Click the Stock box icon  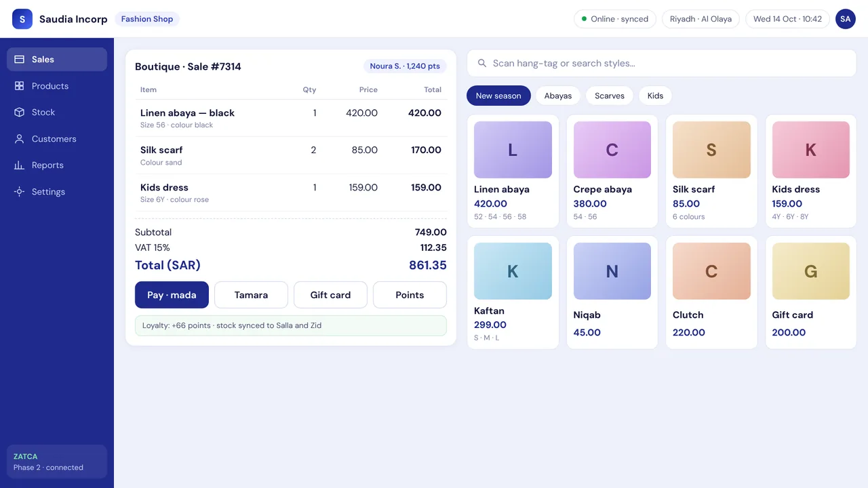[x=19, y=113]
